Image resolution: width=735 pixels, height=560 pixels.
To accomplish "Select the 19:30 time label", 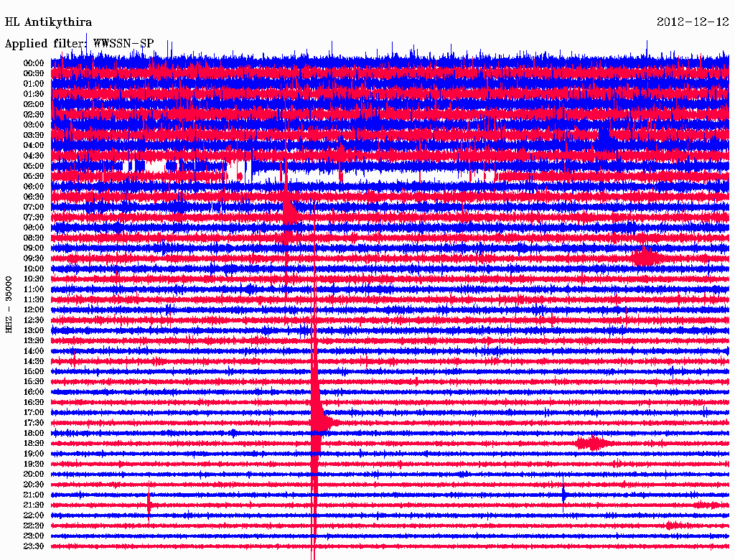I will point(34,465).
